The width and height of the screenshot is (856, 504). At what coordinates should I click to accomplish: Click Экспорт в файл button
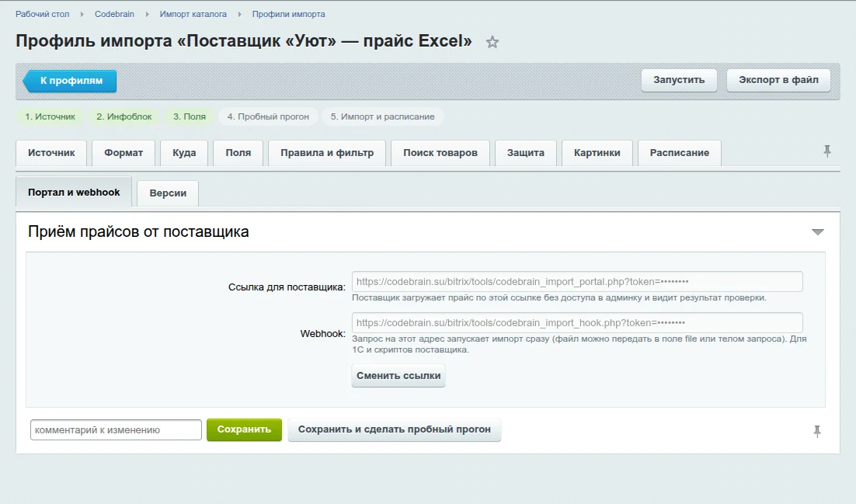(778, 80)
